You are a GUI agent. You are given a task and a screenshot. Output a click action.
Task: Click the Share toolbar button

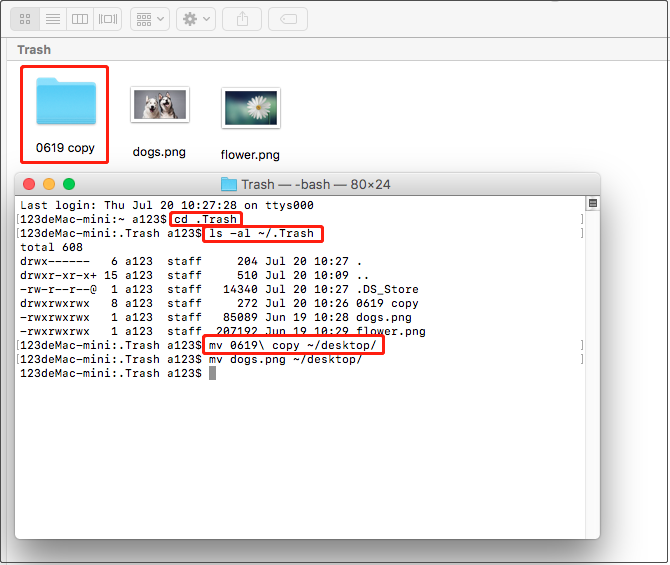242,18
